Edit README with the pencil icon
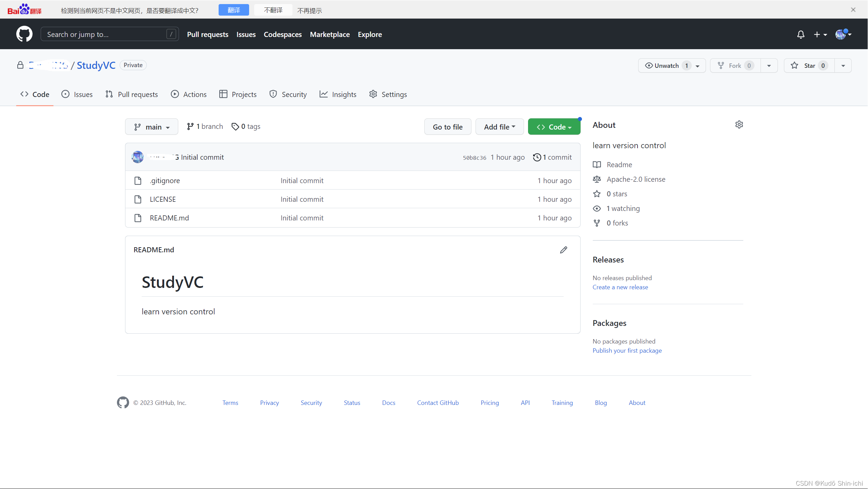Image resolution: width=868 pixels, height=489 pixels. [564, 250]
